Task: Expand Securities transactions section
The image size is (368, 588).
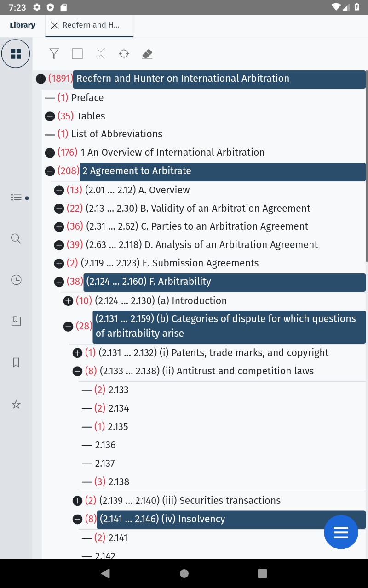Action: (78, 501)
